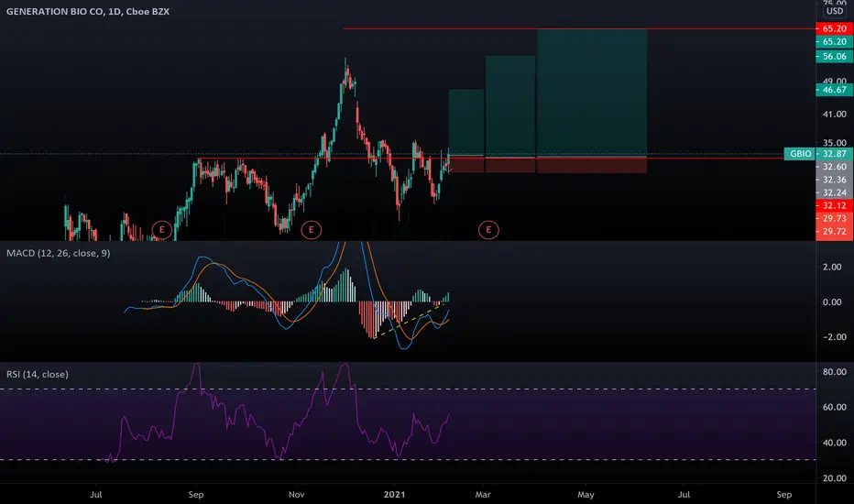Select the RSI (14, close) indicator label
854x504 pixels.
tap(38, 374)
